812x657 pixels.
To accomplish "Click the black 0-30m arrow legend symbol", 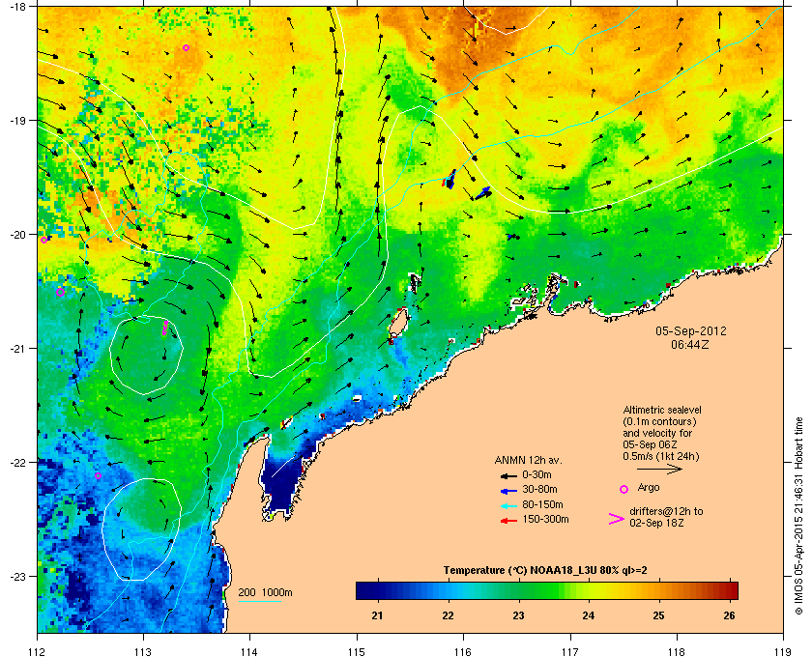I will pos(508,475).
